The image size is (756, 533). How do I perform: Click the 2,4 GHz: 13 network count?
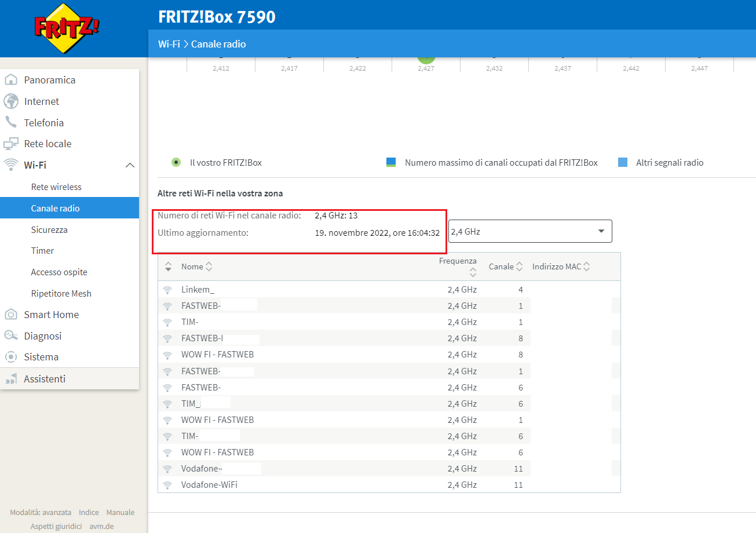point(336,216)
